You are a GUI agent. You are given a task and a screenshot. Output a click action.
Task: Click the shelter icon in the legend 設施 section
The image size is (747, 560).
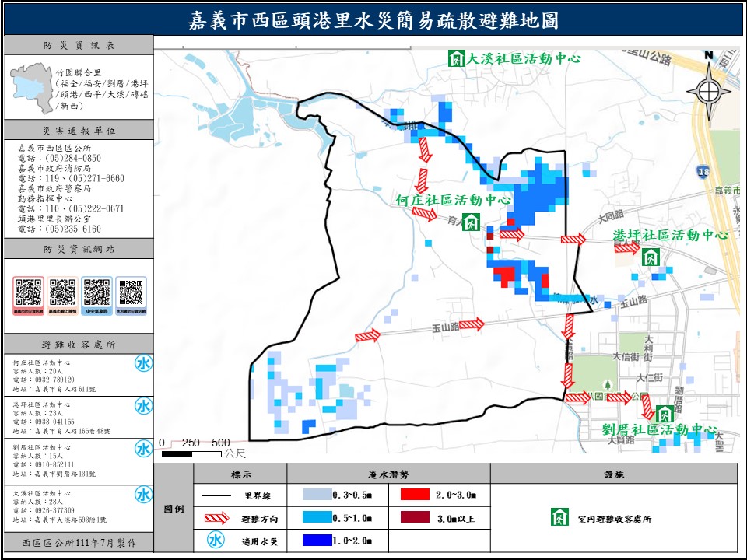558,517
